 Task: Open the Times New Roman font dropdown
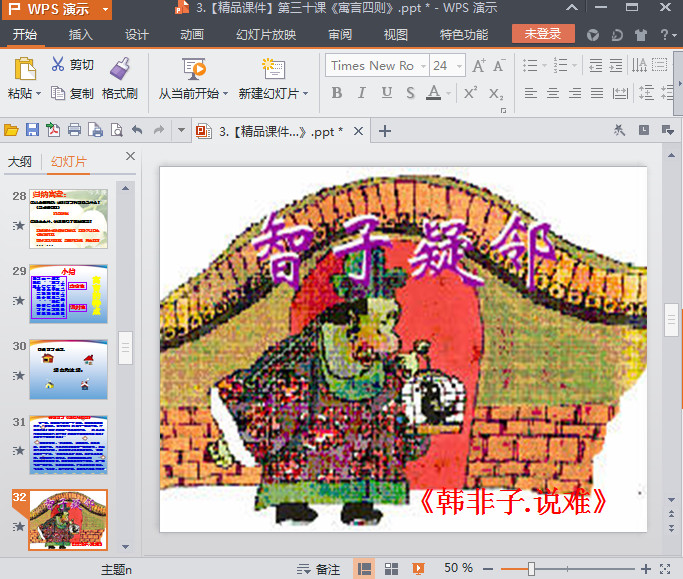pos(371,66)
